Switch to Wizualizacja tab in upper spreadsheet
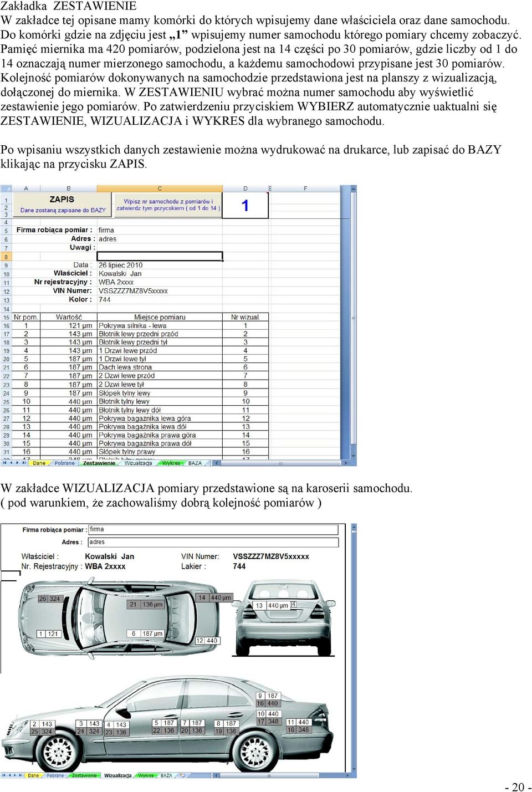This screenshot has height=792, width=532. [x=138, y=463]
